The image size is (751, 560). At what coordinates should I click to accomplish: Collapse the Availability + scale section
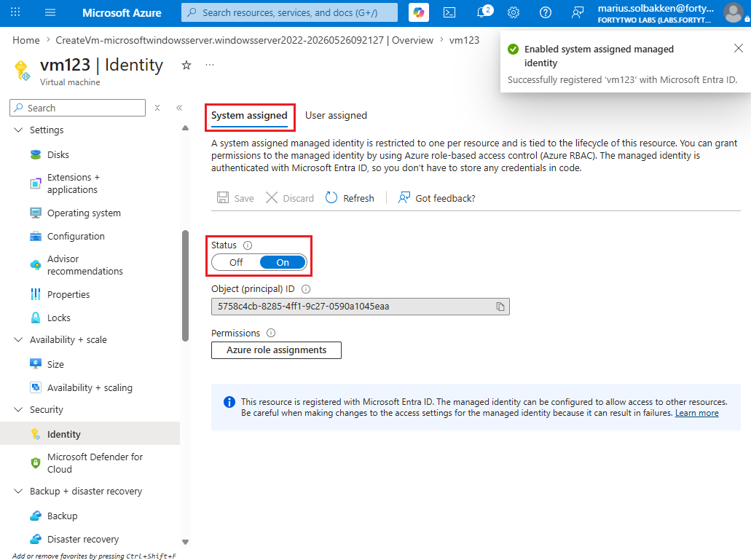18,339
